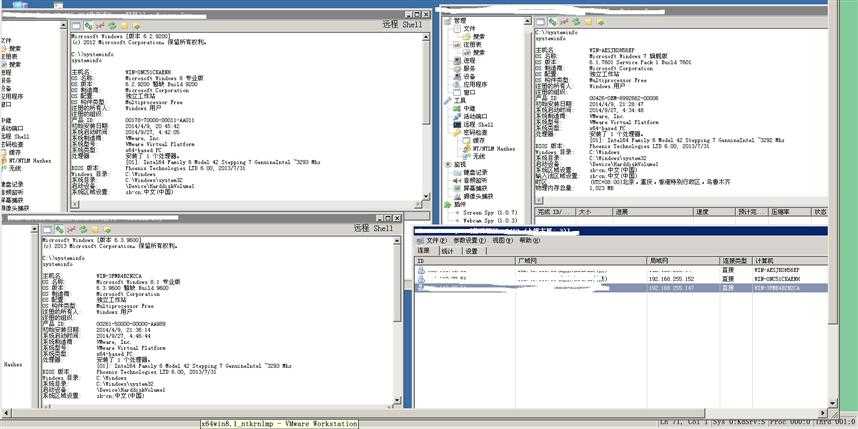Screen dimensions: 858x429
Task: Click the green refresh arrows icon in Windows 8.1 shell toolbar
Action: click(83, 229)
